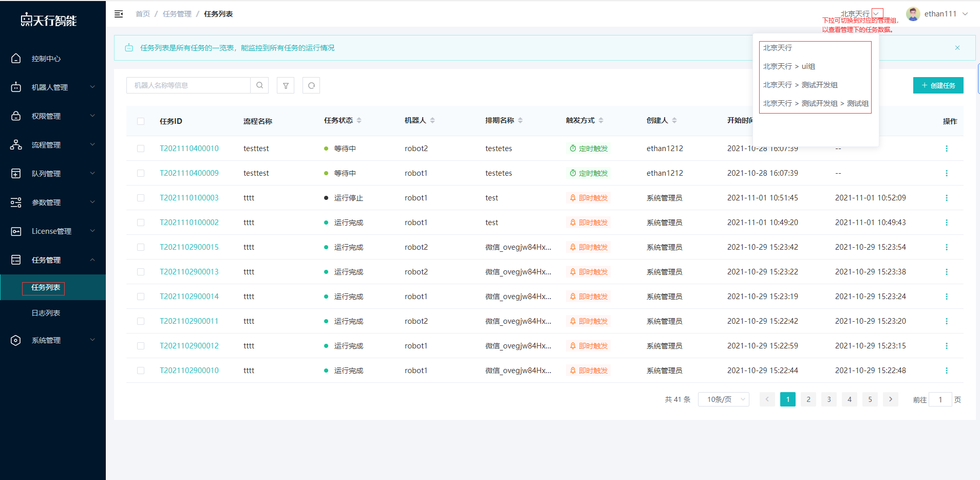Toggle the 北京天行 group dropdown arrow
Image resolution: width=980 pixels, height=480 pixels.
[877, 13]
